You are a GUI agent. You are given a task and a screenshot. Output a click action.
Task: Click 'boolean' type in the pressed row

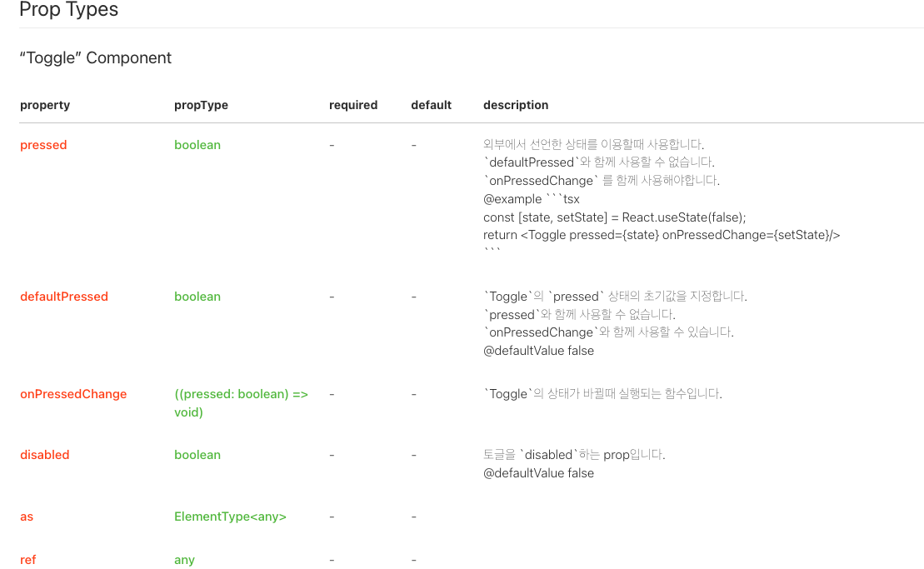click(197, 145)
